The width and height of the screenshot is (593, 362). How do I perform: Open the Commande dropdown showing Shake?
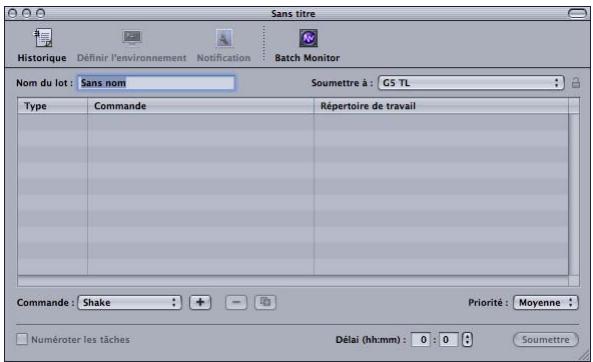[129, 303]
